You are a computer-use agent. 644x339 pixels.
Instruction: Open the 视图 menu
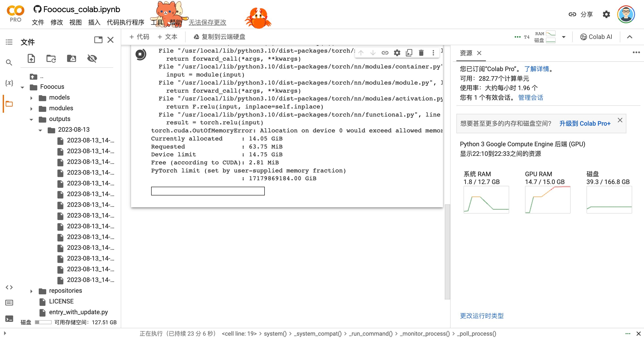tap(75, 22)
